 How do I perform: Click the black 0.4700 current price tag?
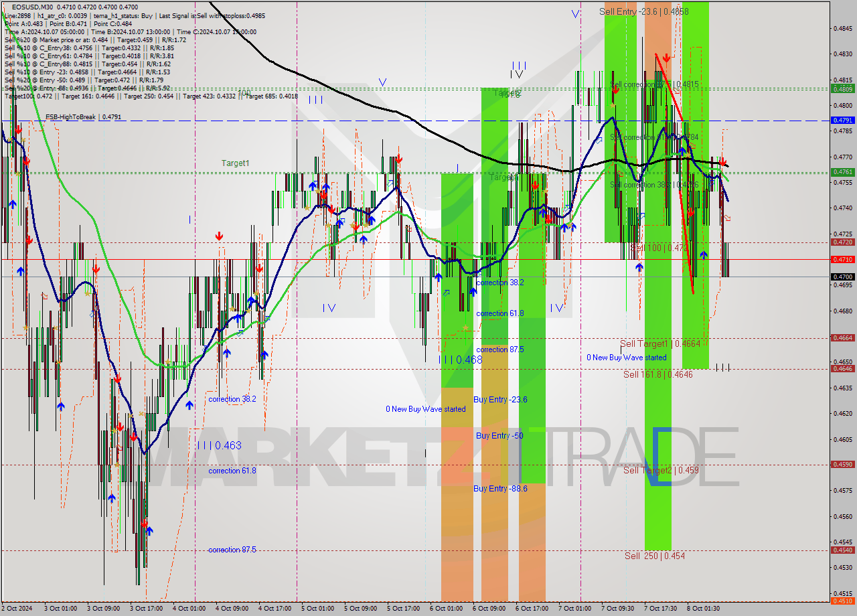tap(842, 277)
